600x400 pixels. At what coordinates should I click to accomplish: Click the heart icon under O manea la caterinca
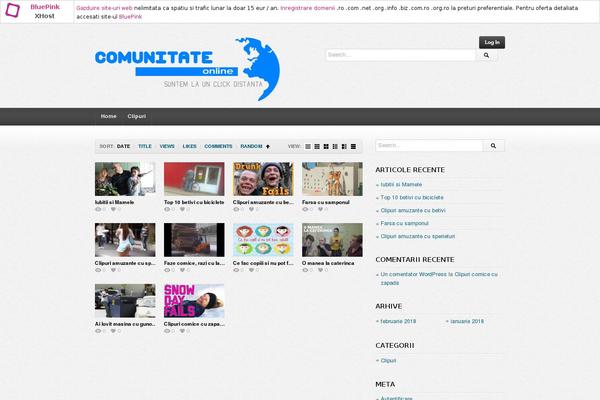coord(320,270)
